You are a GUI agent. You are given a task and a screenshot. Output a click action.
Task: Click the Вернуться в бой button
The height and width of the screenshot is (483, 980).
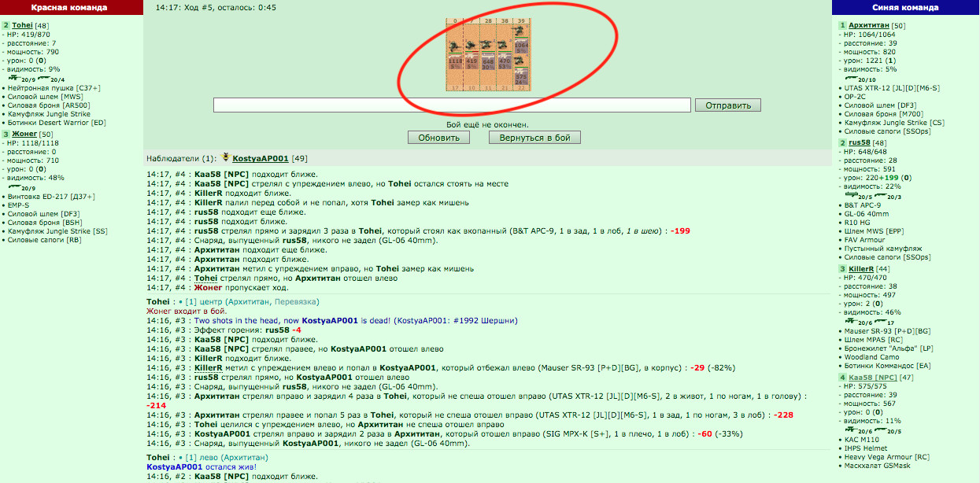click(535, 138)
